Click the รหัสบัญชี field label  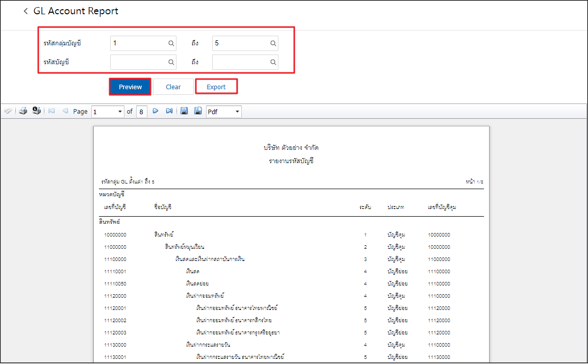[x=56, y=62]
